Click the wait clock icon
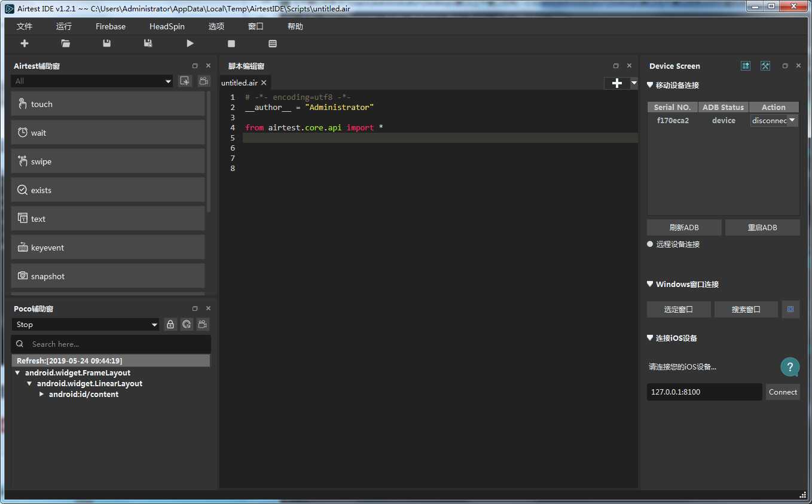The height and width of the screenshot is (504, 812). (23, 132)
